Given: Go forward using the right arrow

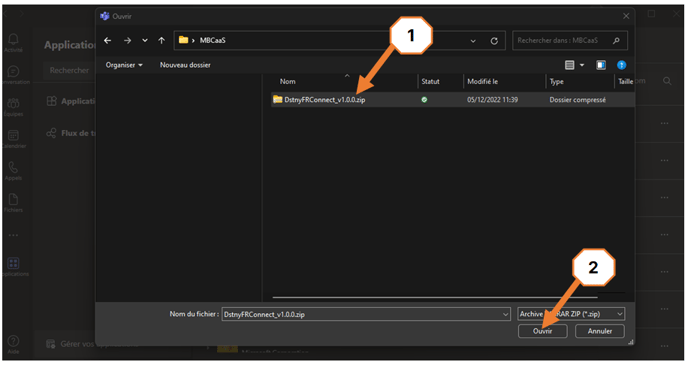Looking at the screenshot, I should click(x=127, y=40).
